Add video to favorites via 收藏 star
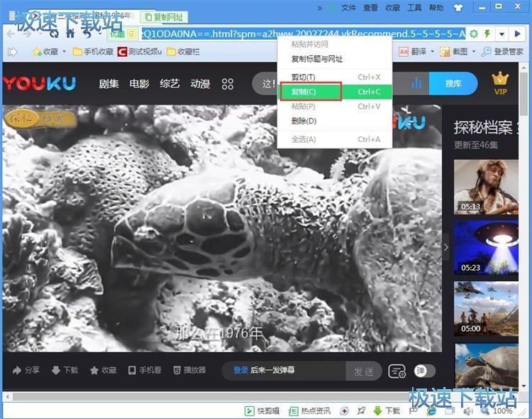This screenshot has width=532, height=419. pyautogui.click(x=103, y=370)
